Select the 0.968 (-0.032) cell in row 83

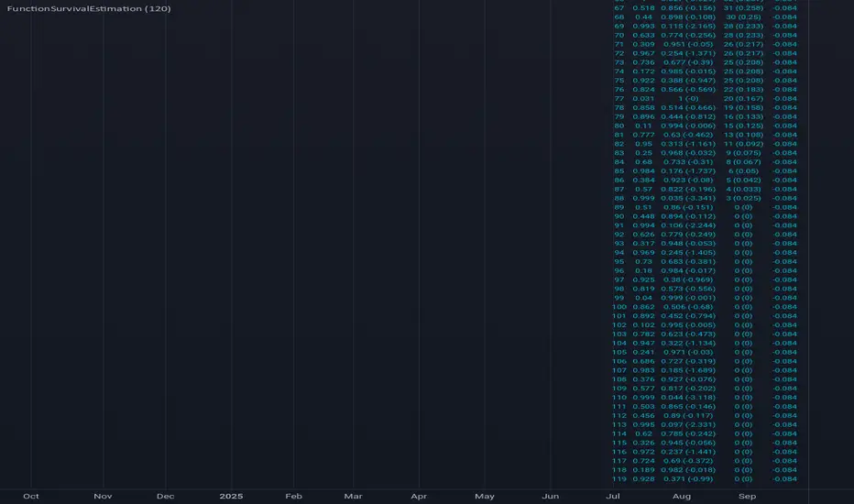(x=688, y=153)
